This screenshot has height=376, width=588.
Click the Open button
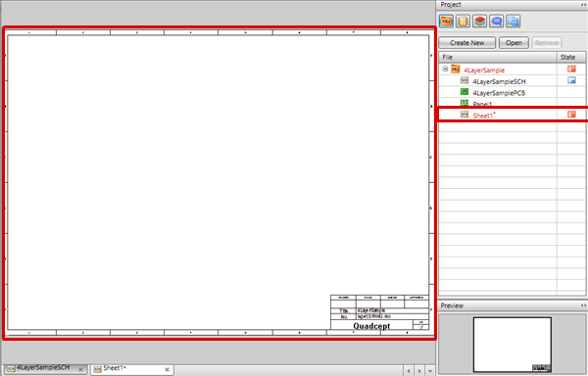tap(514, 43)
